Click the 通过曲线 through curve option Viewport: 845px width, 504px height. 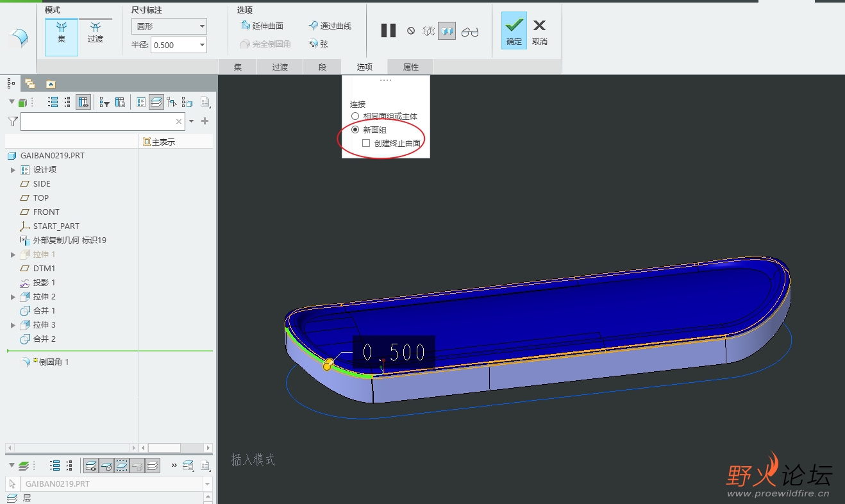(x=330, y=26)
